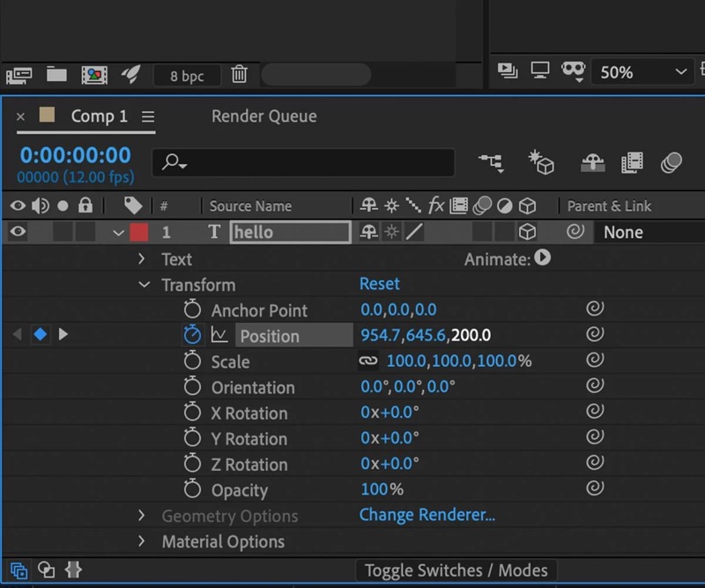Screen dimensions: 705x588
Task: Open Graph Editor icon beside Position
Action: (219, 335)
